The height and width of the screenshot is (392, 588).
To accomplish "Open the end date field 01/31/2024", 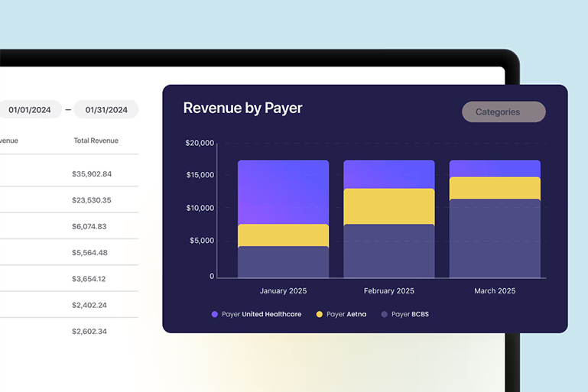I will pyautogui.click(x=106, y=110).
